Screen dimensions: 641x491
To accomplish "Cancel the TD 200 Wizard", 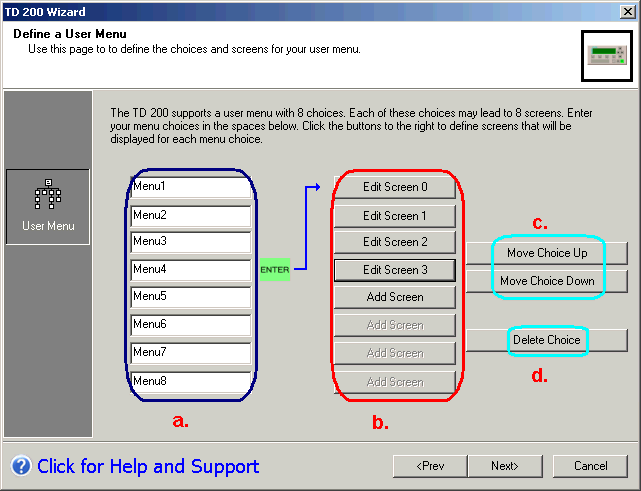I will tap(590, 466).
